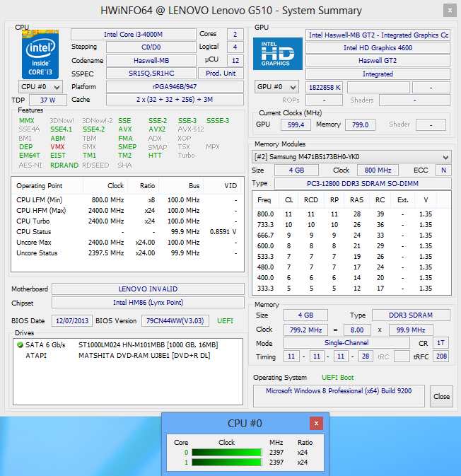The height and width of the screenshot is (476, 461).
Task: Click the Operating Point column header
Action: point(47,186)
